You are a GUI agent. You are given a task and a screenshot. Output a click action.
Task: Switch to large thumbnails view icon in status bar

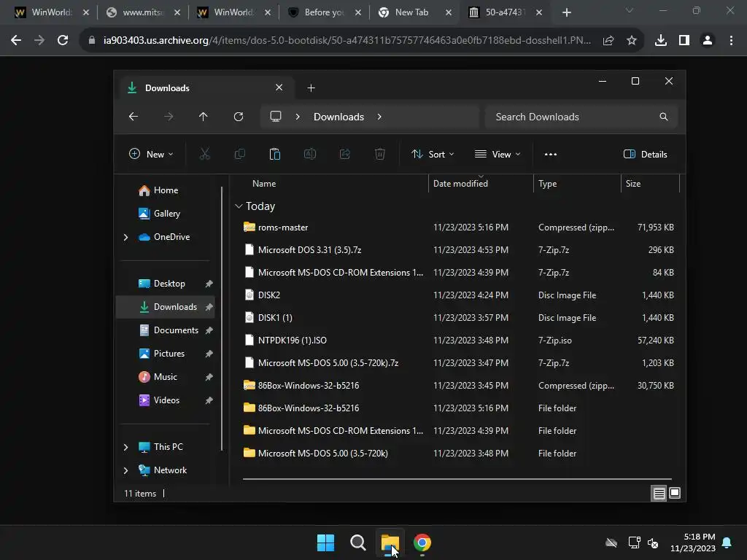point(675,494)
